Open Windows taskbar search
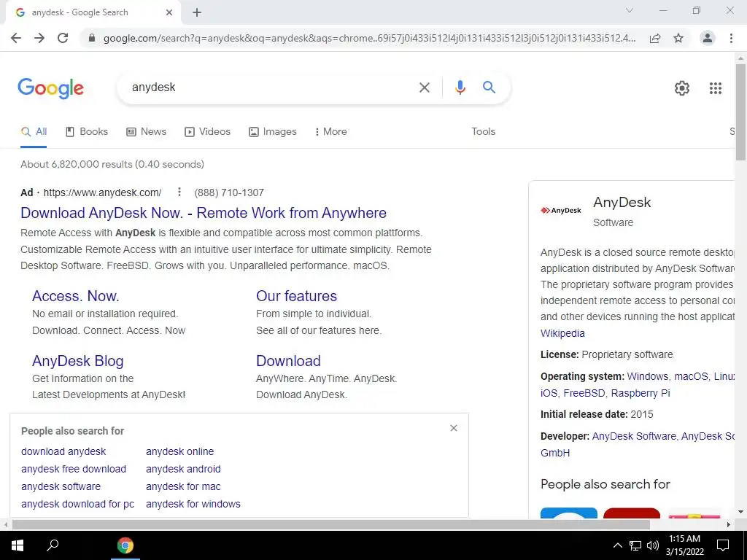The image size is (747, 560). pos(53,545)
